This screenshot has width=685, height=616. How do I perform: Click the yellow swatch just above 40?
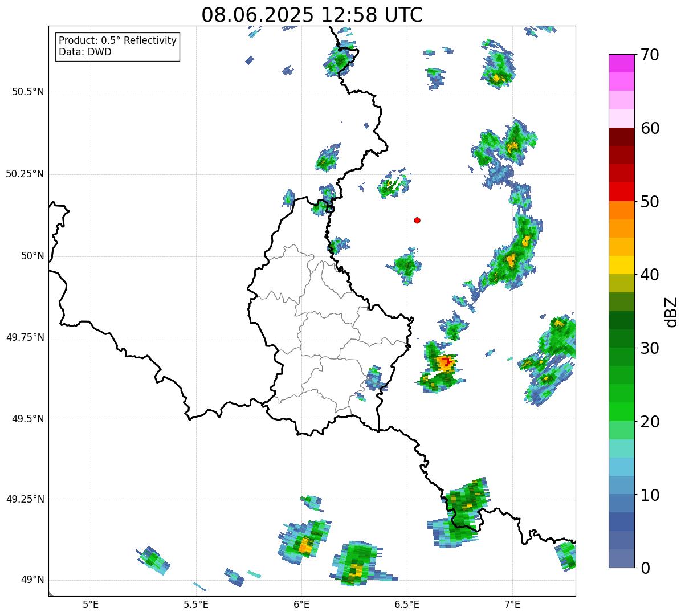click(x=622, y=265)
